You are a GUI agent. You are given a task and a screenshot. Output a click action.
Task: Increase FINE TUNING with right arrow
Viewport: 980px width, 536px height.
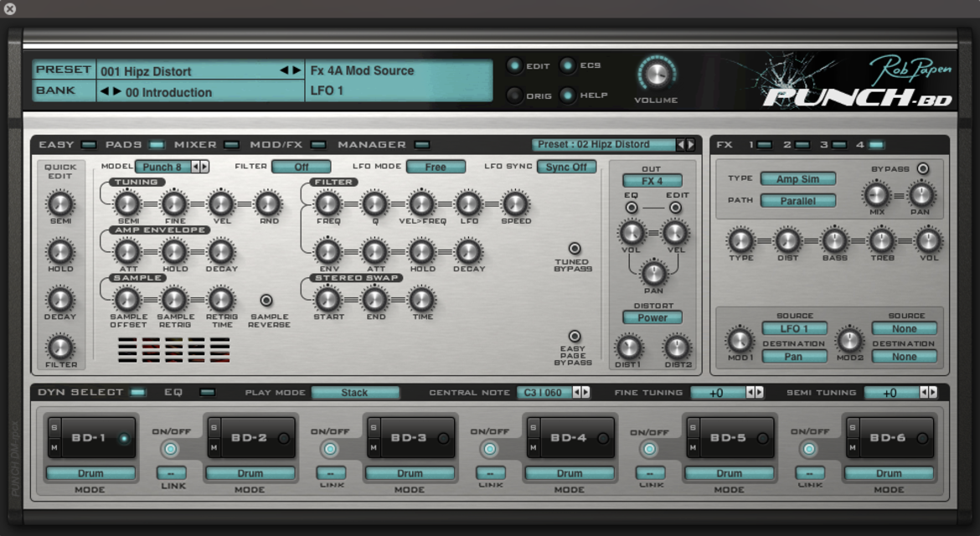coord(760,392)
